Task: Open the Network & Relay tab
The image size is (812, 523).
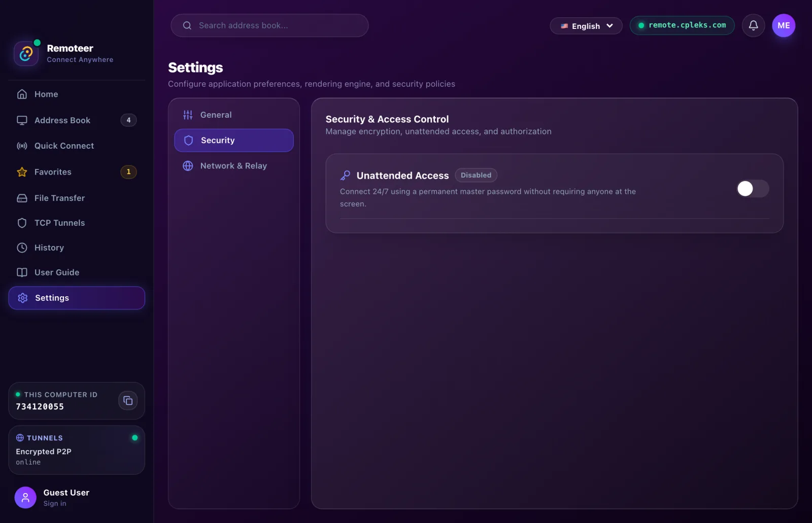Action: pos(234,166)
